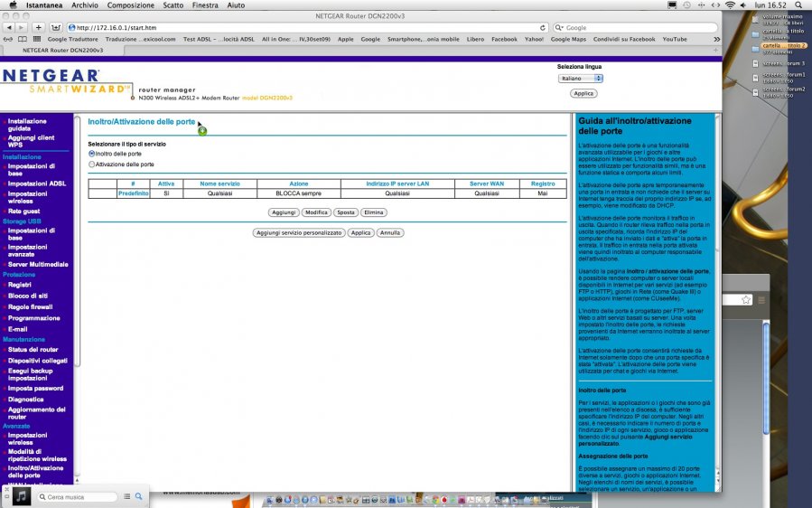Open 'Rete guest' sidebar link
Screen dimensions: 812x508
[23, 212]
